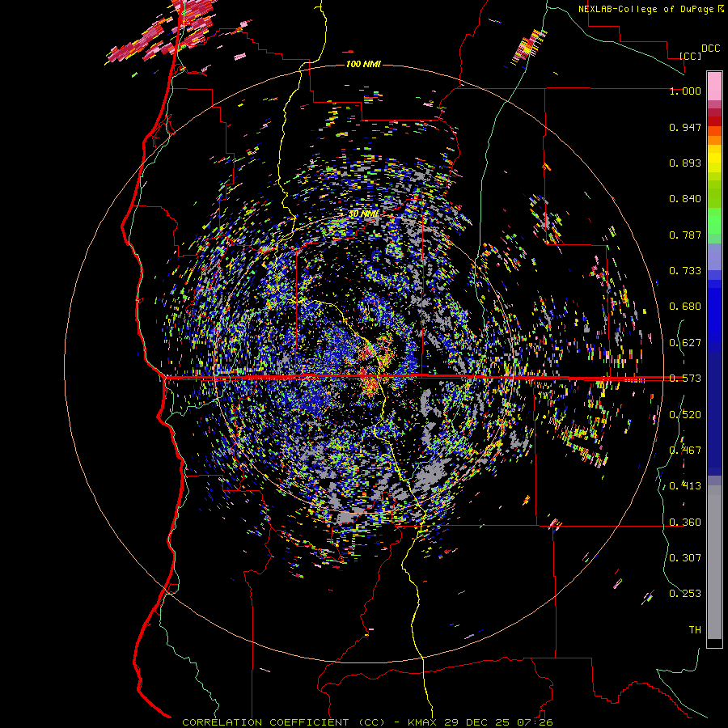Click the TH label near legend bottom
Viewport: 728px width, 728px height.
point(695,630)
